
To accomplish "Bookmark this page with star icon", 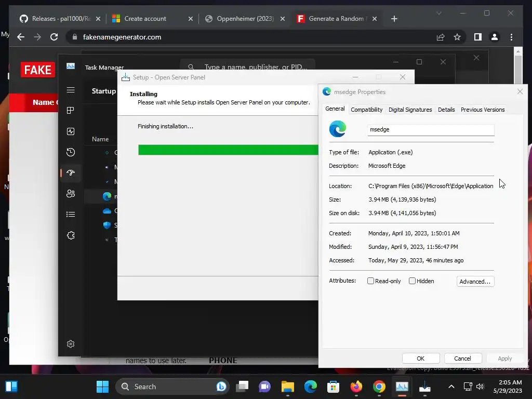I will [x=457, y=37].
